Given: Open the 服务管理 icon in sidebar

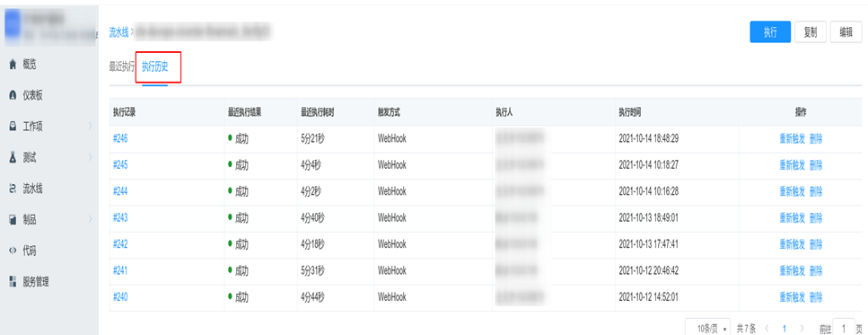Looking at the screenshot, I should [x=13, y=282].
